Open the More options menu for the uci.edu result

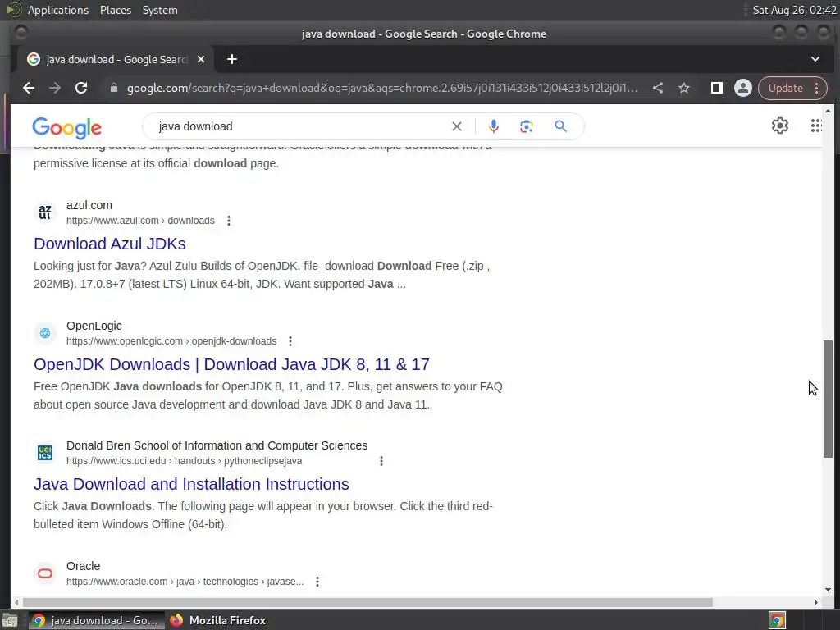(381, 461)
